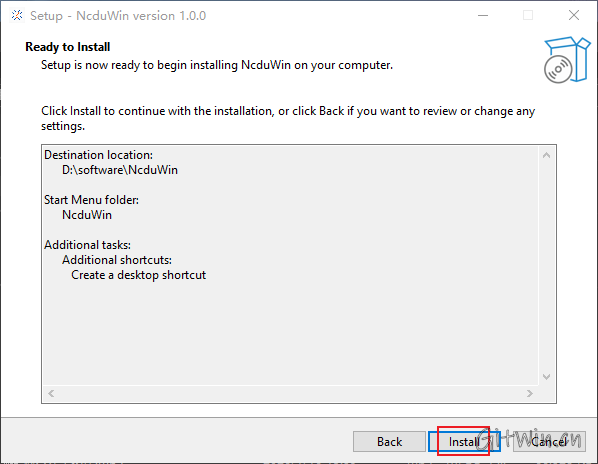The height and width of the screenshot is (464, 598).
Task: Minimize the Setup window
Action: tap(483, 16)
